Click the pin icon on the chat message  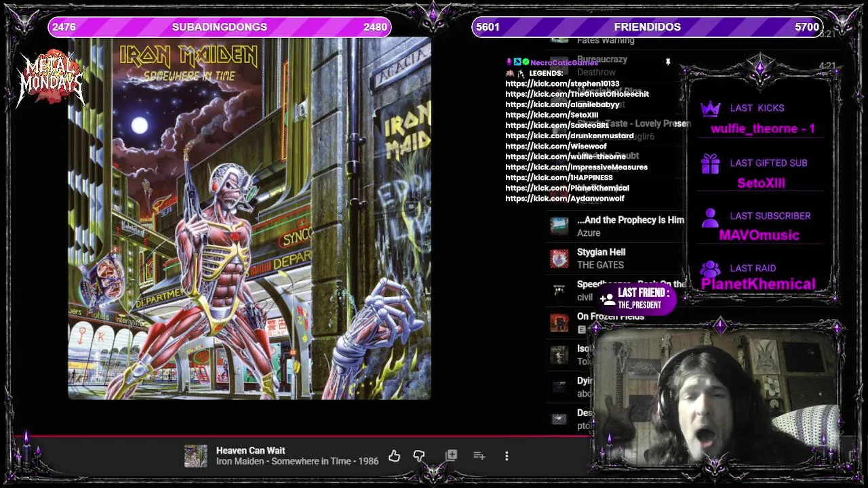click(x=668, y=62)
